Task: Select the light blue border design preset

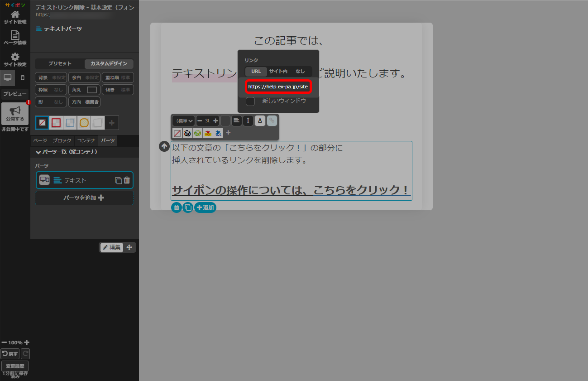Action: coord(70,122)
